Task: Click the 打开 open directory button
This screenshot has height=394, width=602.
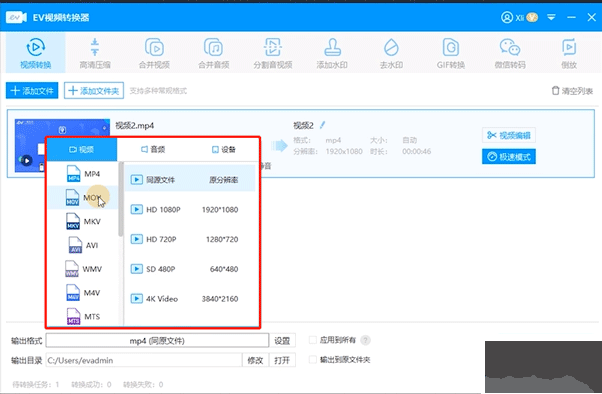Action: point(282,360)
